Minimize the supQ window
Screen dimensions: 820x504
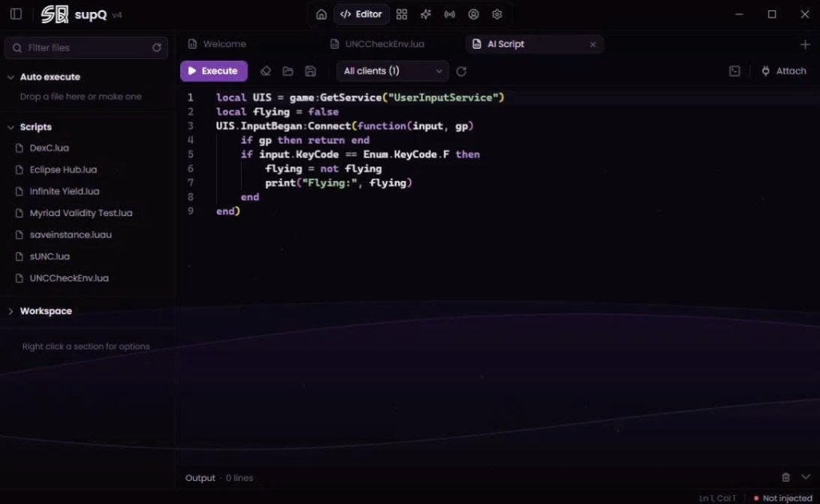[x=739, y=14]
